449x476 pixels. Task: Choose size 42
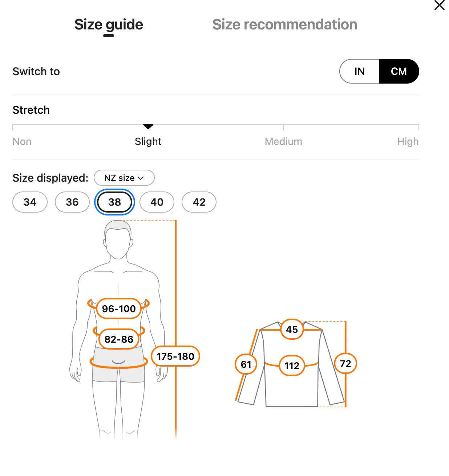click(x=199, y=202)
